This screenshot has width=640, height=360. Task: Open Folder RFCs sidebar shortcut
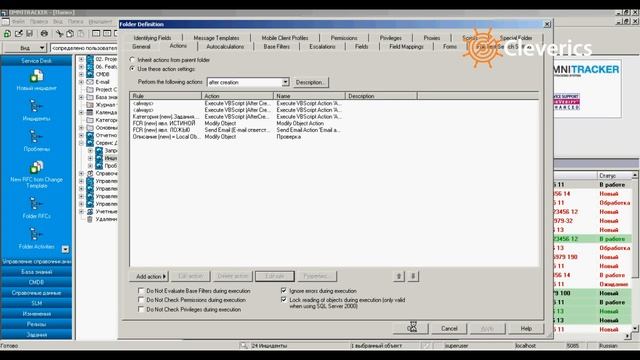click(x=36, y=207)
